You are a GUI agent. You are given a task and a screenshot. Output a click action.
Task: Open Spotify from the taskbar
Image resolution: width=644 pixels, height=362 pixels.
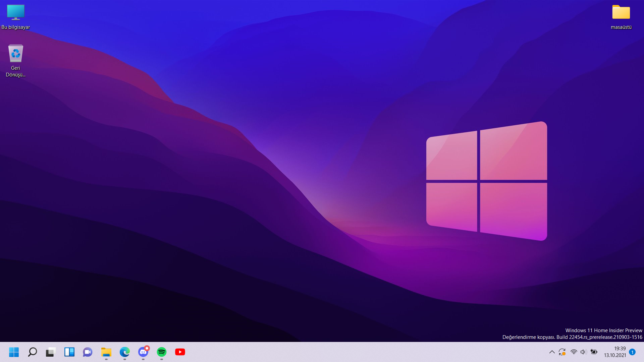(162, 352)
